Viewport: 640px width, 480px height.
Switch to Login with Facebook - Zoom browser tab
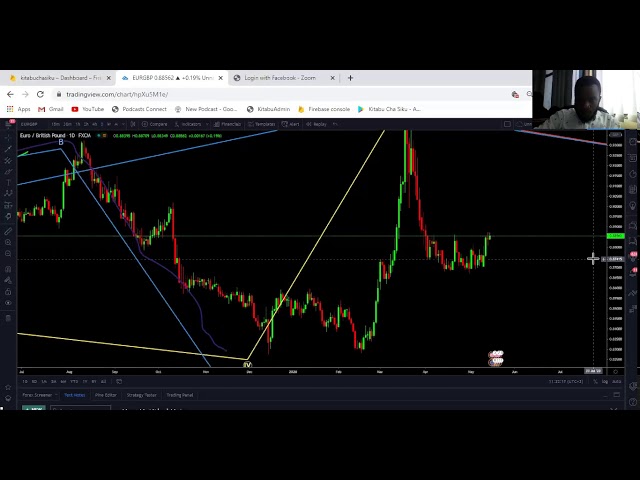(279, 77)
